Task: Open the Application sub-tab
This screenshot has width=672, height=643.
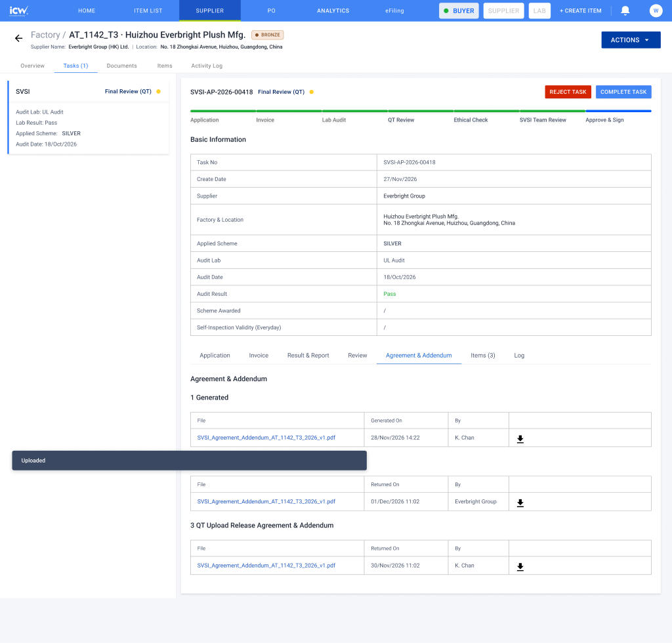Action: 215,355
